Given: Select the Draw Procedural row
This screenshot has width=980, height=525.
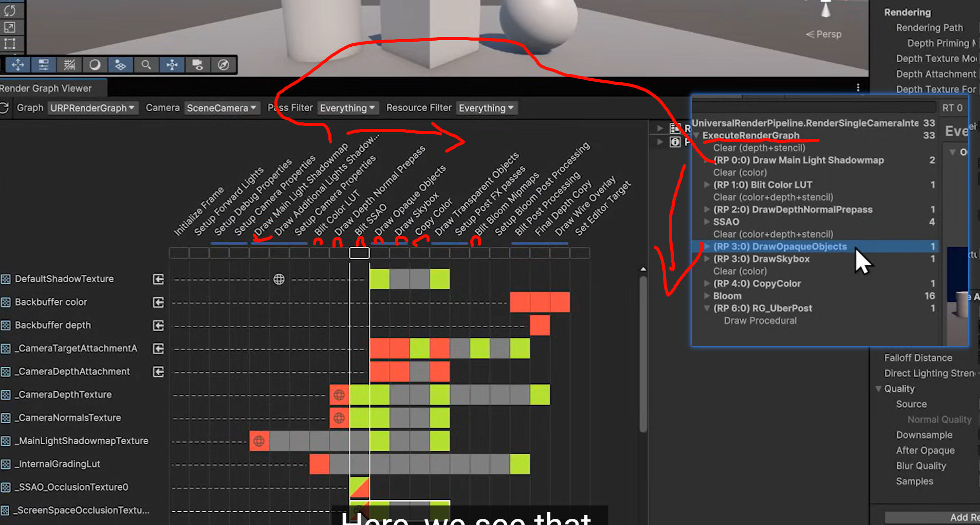Looking at the screenshot, I should pyautogui.click(x=816, y=320).
